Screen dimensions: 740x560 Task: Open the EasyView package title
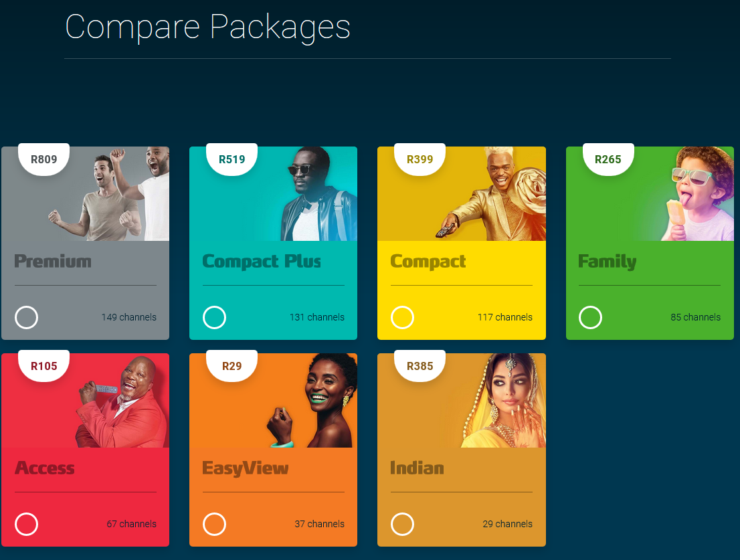(246, 468)
